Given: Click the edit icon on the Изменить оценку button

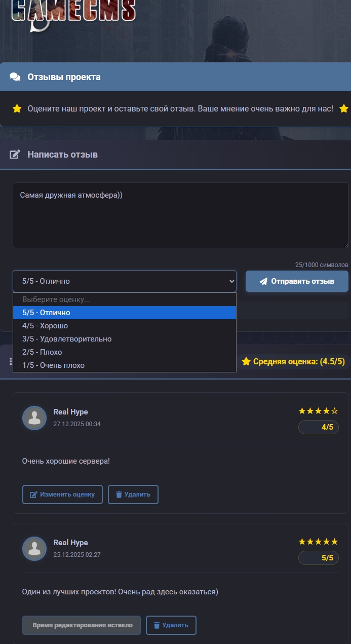Looking at the screenshot, I should click(34, 495).
